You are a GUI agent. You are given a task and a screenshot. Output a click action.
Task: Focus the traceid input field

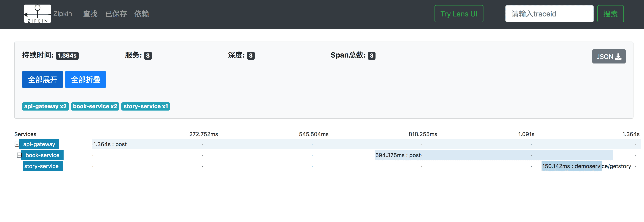(x=549, y=14)
